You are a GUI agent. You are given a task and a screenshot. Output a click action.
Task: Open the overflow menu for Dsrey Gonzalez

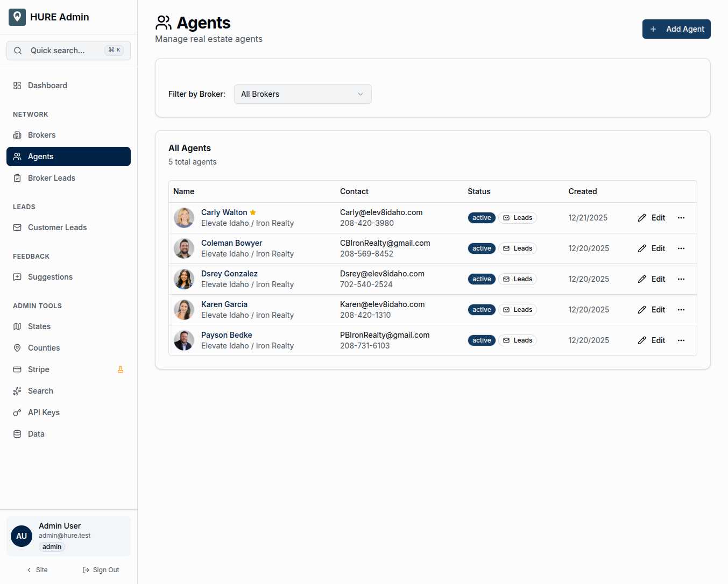click(681, 279)
